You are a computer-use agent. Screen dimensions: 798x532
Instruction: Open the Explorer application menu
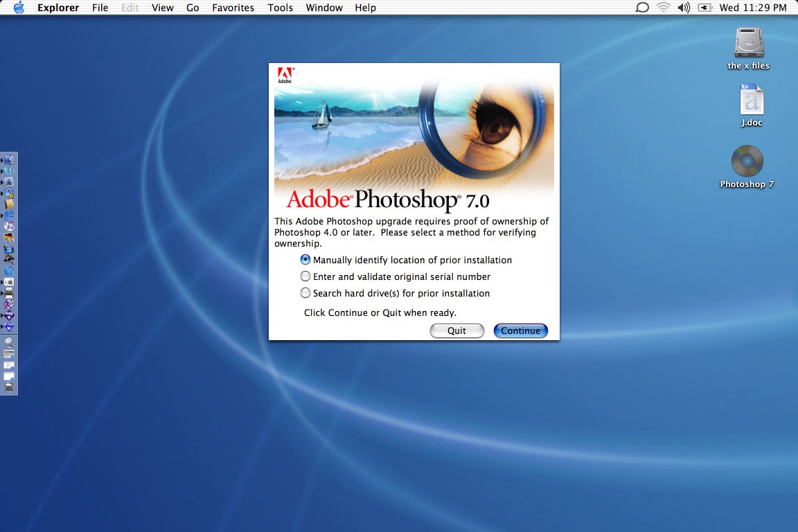(x=58, y=8)
